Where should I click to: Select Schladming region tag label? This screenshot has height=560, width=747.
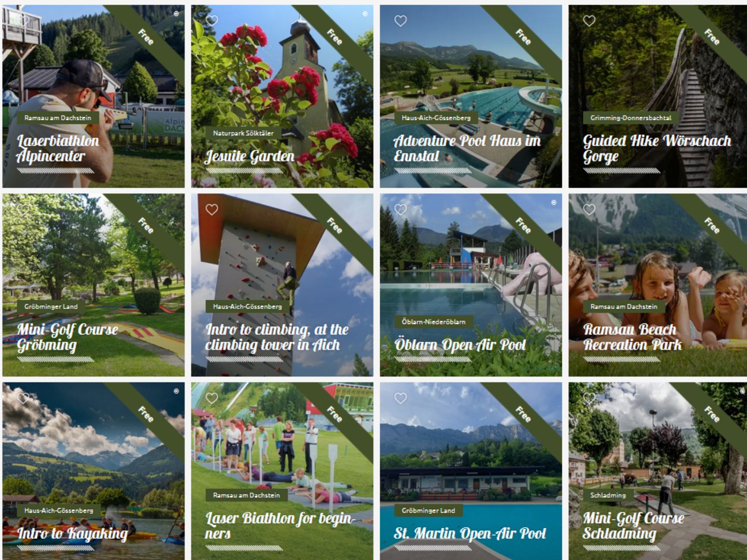coord(608,495)
